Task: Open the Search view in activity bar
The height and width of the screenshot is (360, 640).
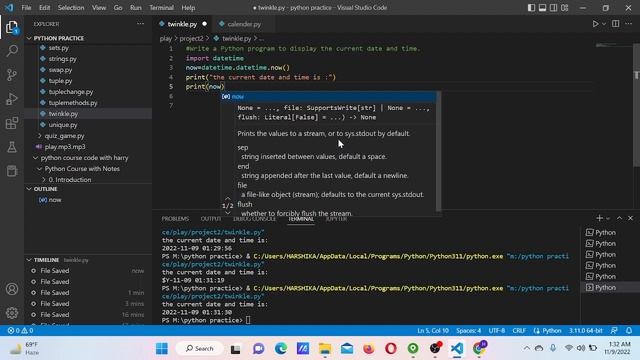Action: [x=12, y=51]
